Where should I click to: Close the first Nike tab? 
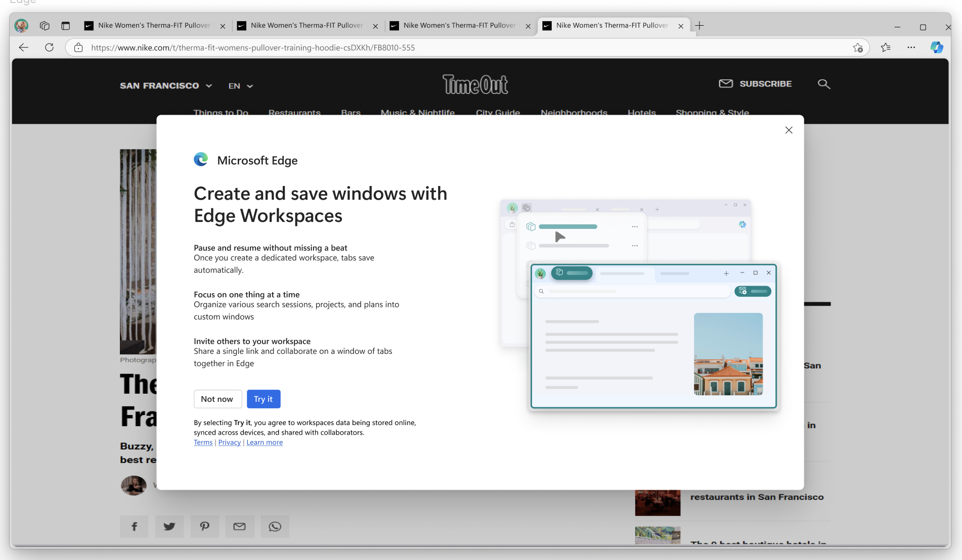tap(223, 26)
